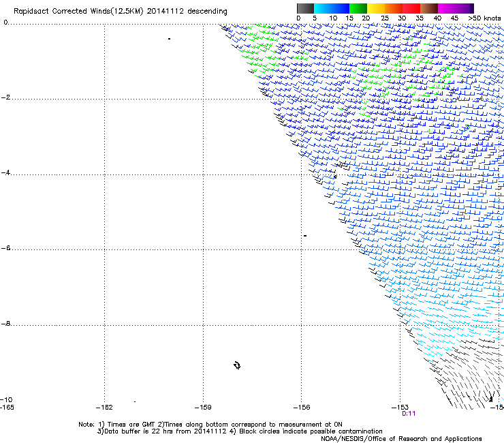
Task: Click the longitude label '-165'
Action: coord(7,408)
